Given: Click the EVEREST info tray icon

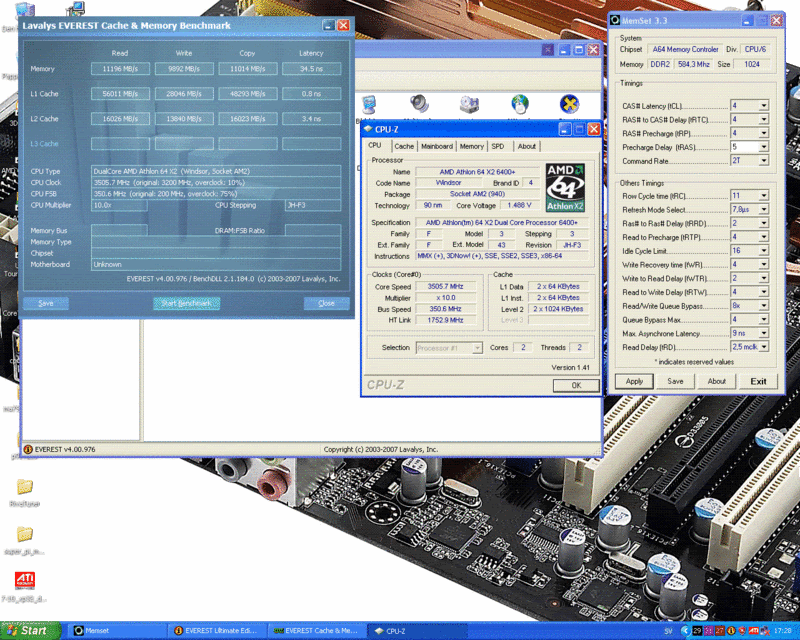Looking at the screenshot, I should point(731,631).
